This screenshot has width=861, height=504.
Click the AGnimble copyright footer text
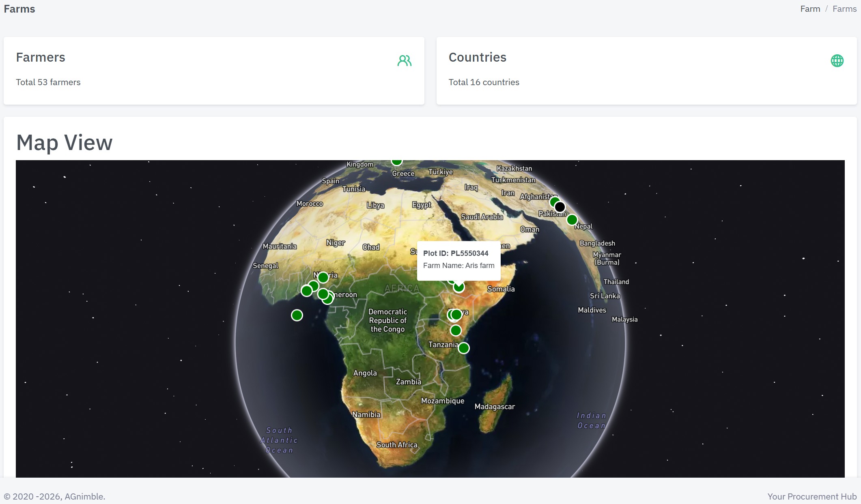[x=54, y=496]
